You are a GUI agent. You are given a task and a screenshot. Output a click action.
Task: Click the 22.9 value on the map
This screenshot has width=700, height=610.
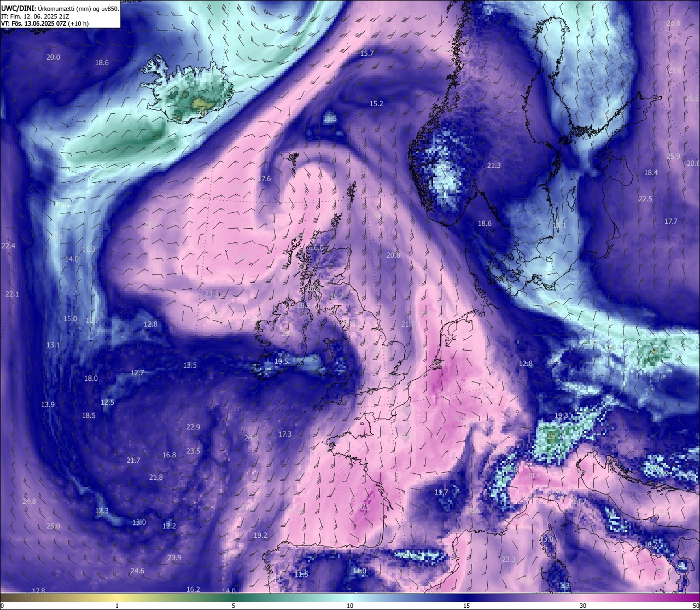pyautogui.click(x=193, y=427)
